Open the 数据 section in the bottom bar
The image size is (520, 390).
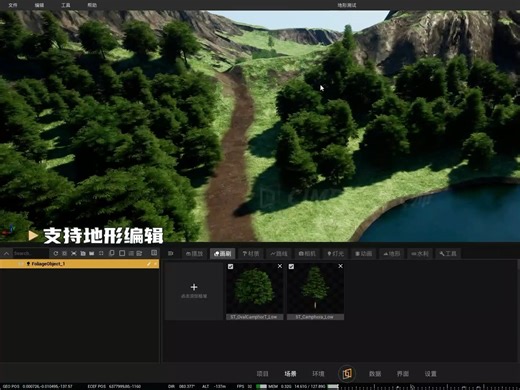(x=375, y=374)
